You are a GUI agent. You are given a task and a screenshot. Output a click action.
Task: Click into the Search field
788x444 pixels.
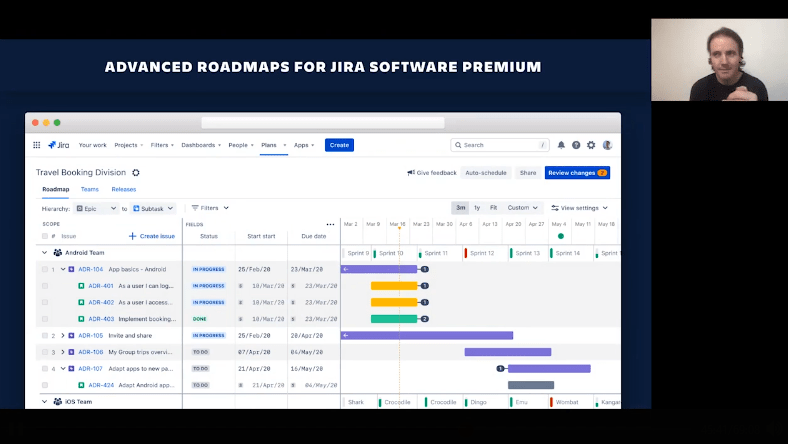499,145
